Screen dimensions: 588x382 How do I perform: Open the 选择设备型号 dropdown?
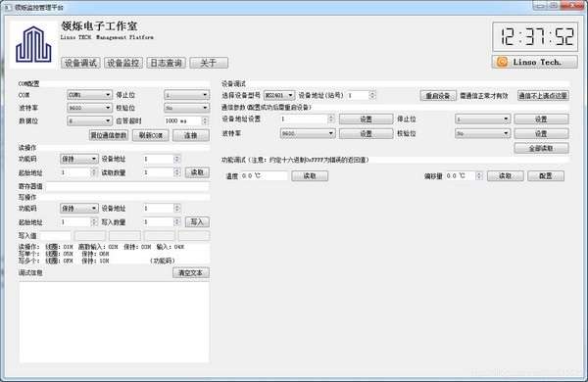point(279,95)
